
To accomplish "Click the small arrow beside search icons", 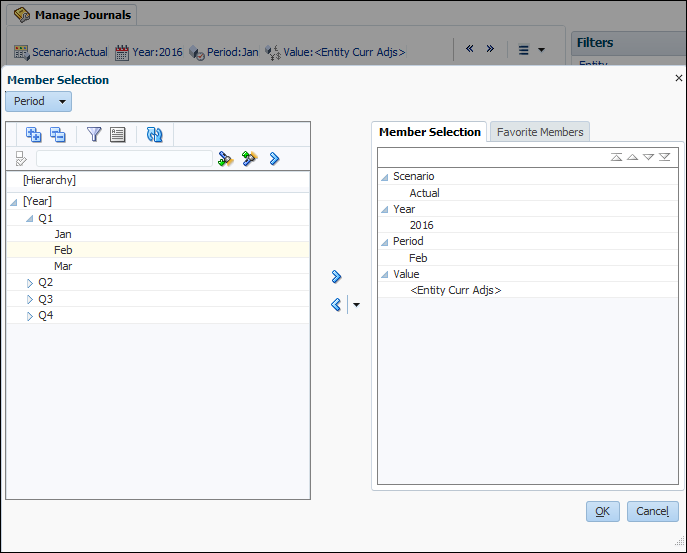I will pyautogui.click(x=274, y=159).
